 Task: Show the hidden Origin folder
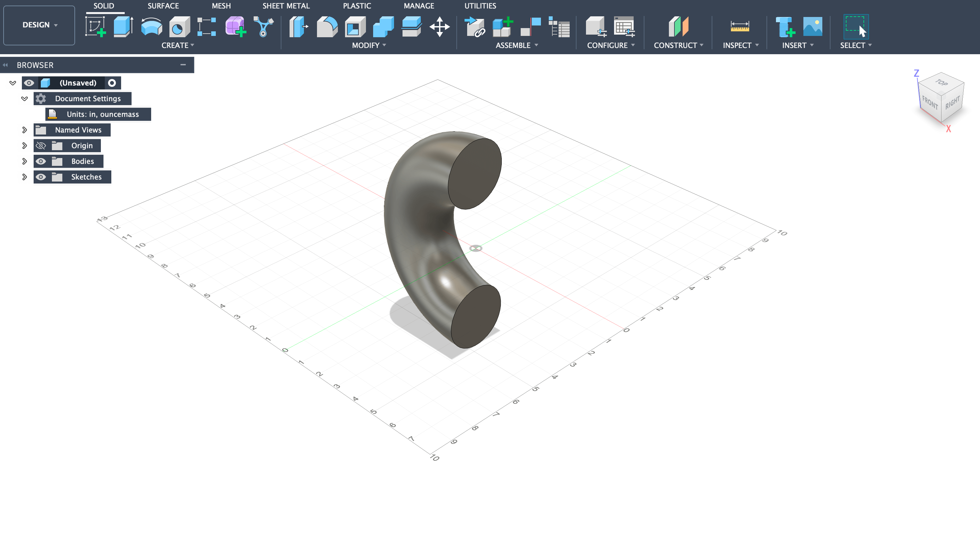pos(41,146)
